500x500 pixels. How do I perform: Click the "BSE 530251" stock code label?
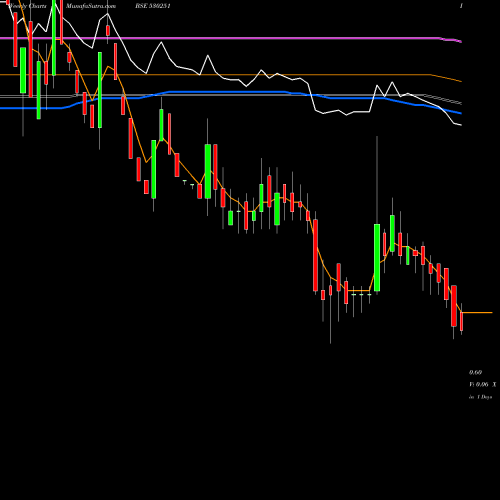pyautogui.click(x=153, y=6)
